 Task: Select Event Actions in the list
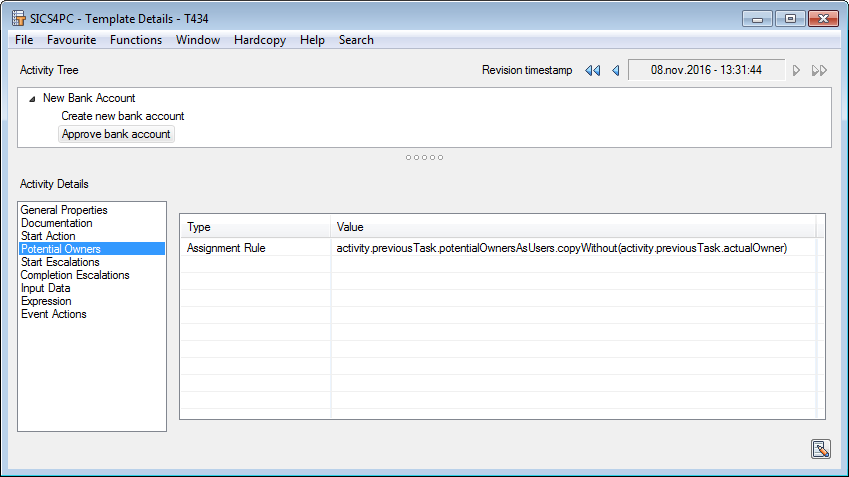tap(54, 314)
